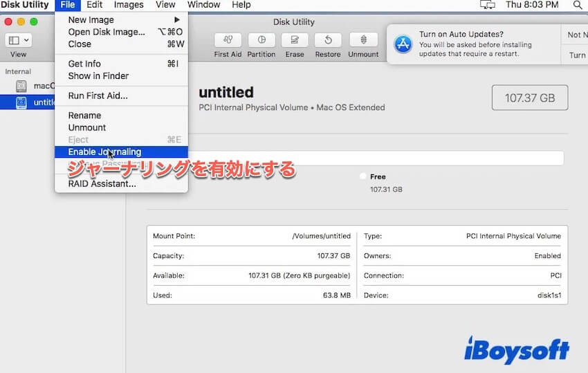Click the Connection PCI value
This screenshot has width=588, height=373.
(555, 275)
